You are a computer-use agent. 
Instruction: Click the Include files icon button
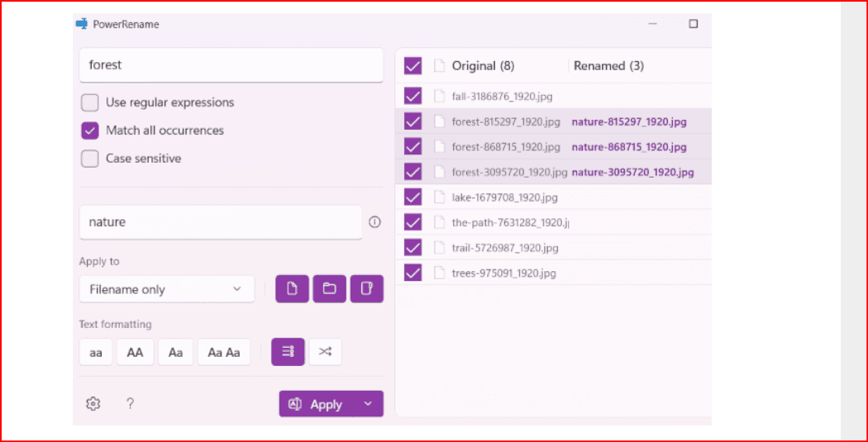292,289
